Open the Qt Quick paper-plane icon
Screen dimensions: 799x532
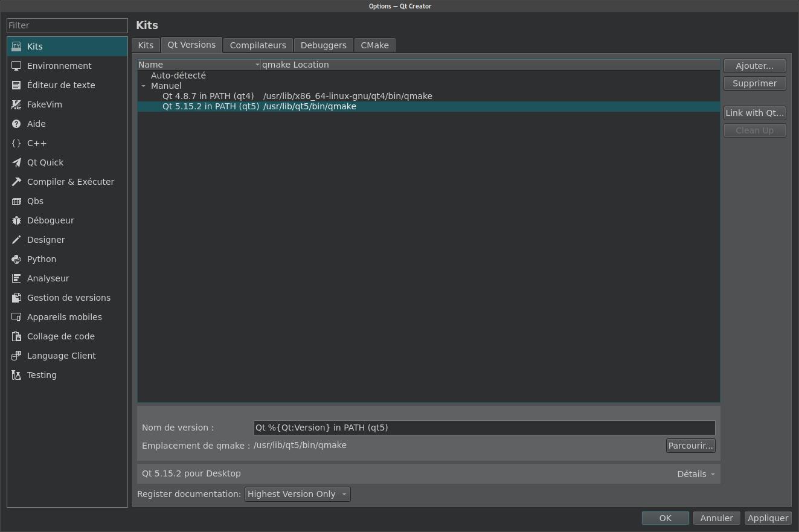tap(16, 162)
